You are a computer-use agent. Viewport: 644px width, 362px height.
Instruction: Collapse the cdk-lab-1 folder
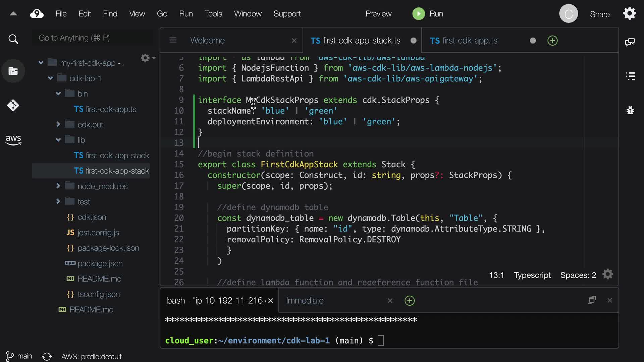point(50,78)
